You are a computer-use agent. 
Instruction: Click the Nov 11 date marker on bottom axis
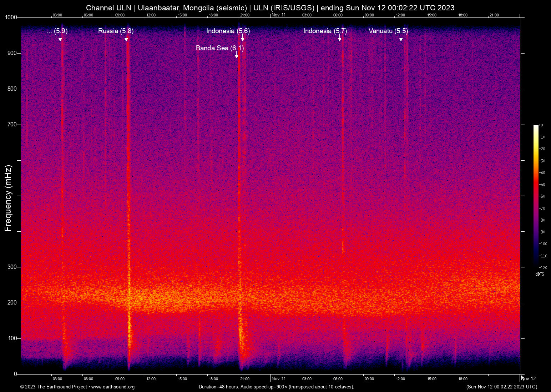[x=278, y=379]
